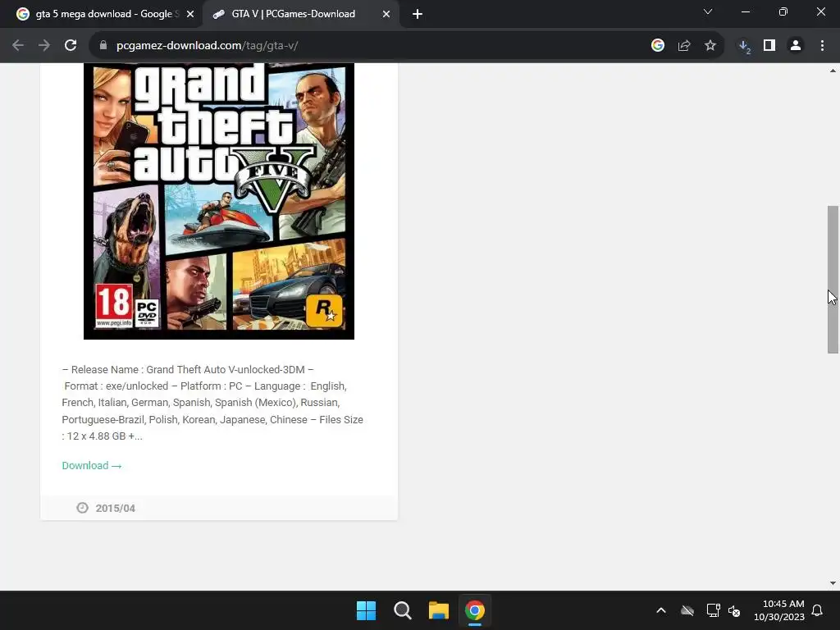Show hidden system tray icons

(x=661, y=610)
